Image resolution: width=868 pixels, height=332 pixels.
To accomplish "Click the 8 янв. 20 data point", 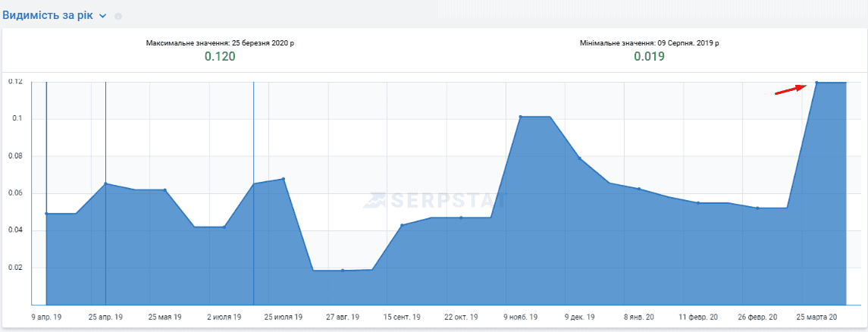I will (639, 189).
